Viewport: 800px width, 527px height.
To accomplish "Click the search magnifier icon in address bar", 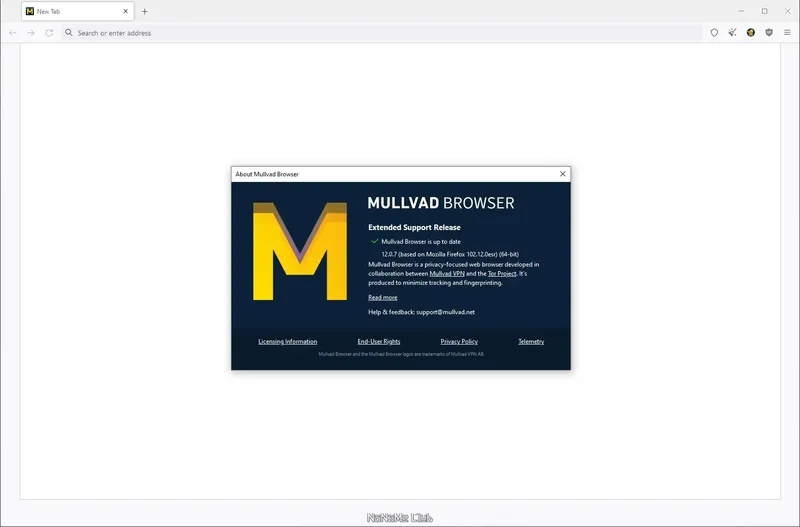I will point(69,33).
